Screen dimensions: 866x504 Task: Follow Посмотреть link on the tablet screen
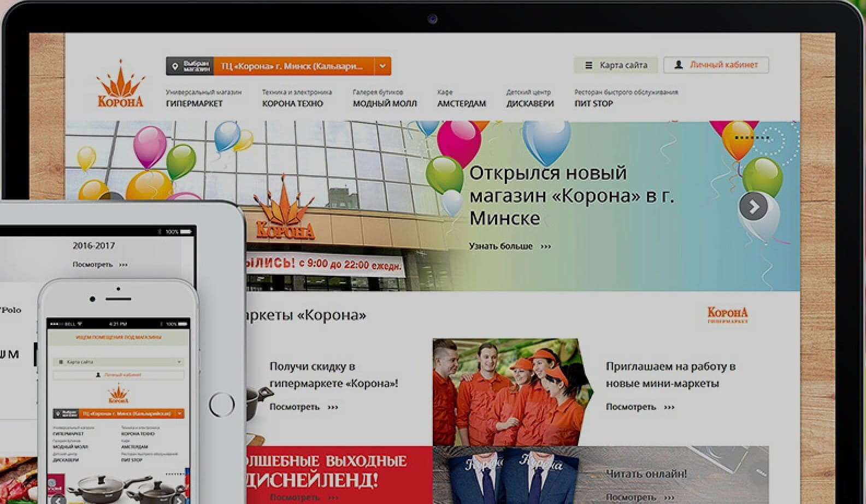click(x=100, y=264)
